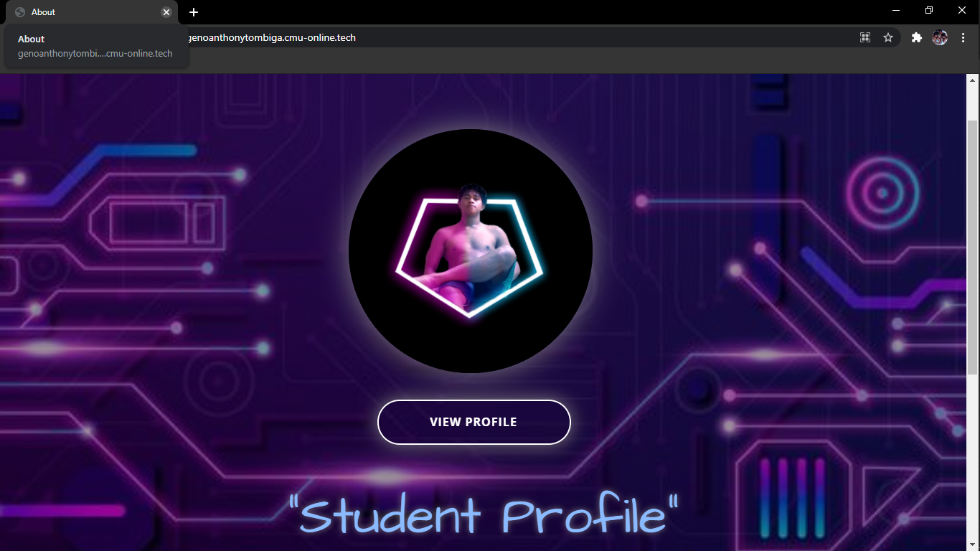Click the scrollbar up arrow
Image resolution: width=980 pixels, height=551 pixels.
[973, 79]
